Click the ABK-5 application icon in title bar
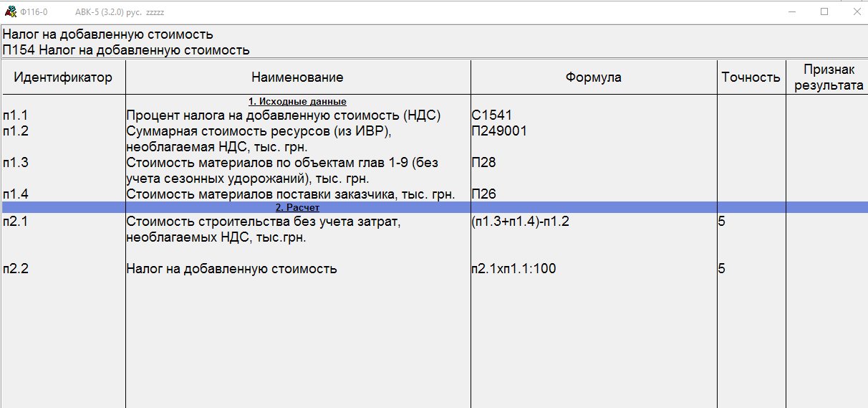Image resolution: width=868 pixels, height=408 pixels. click(x=11, y=11)
